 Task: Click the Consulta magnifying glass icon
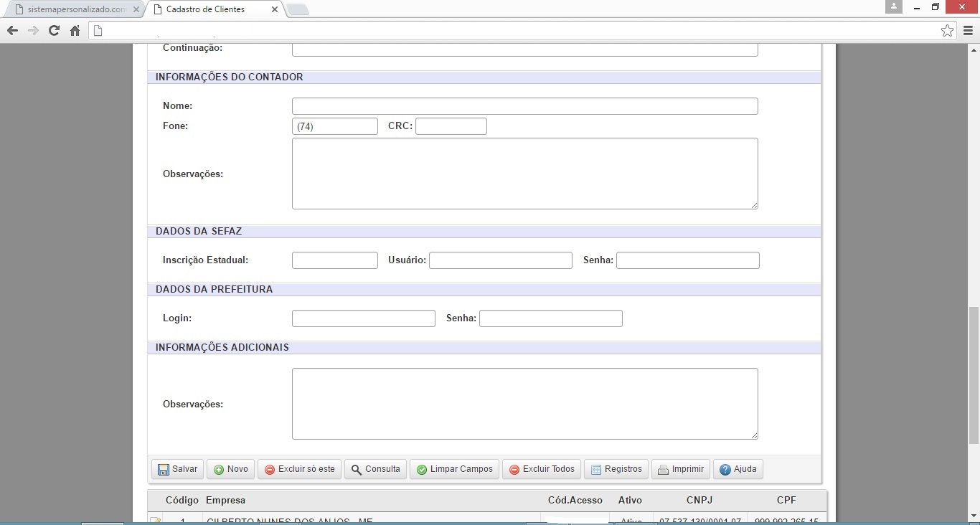[357, 470]
